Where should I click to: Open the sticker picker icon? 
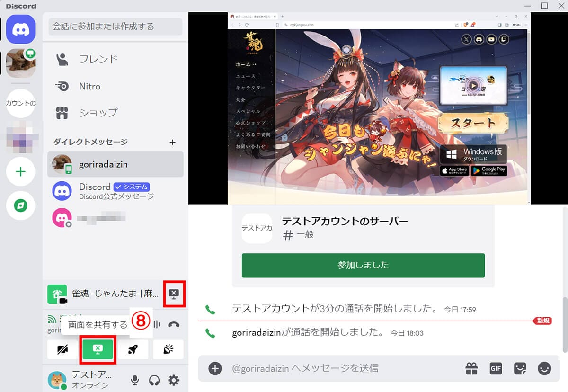tap(520, 368)
